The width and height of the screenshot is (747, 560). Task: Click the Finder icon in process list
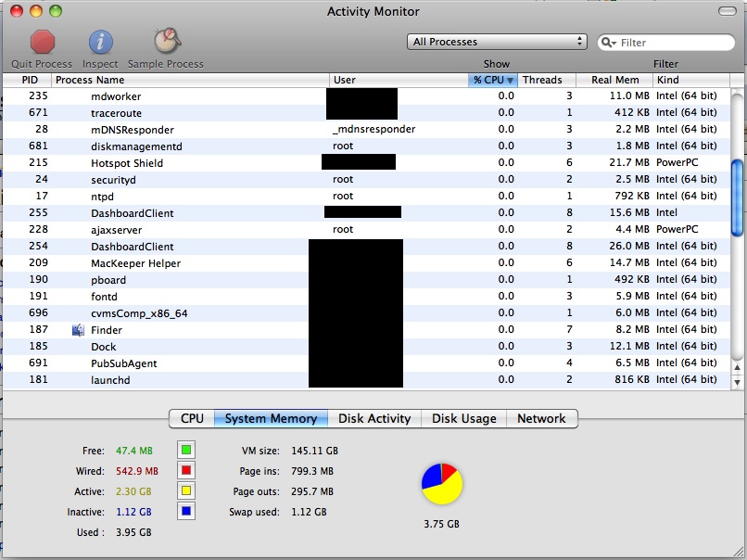tap(78, 330)
